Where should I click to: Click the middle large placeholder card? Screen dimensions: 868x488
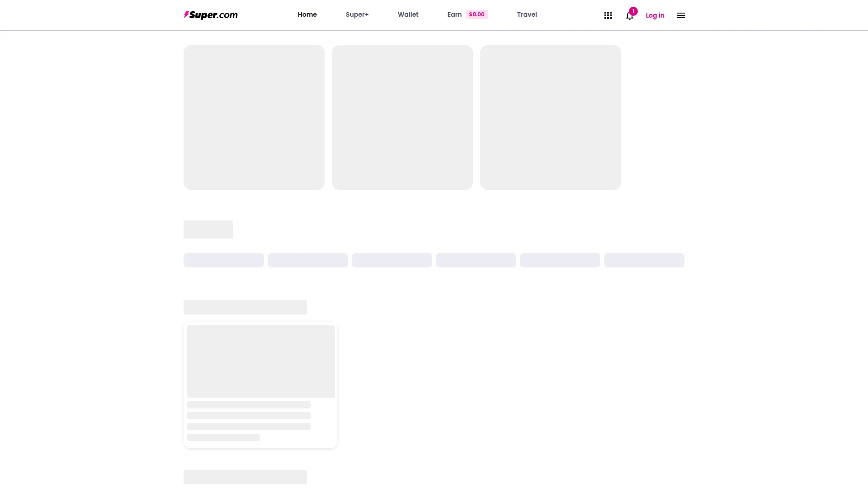(402, 117)
